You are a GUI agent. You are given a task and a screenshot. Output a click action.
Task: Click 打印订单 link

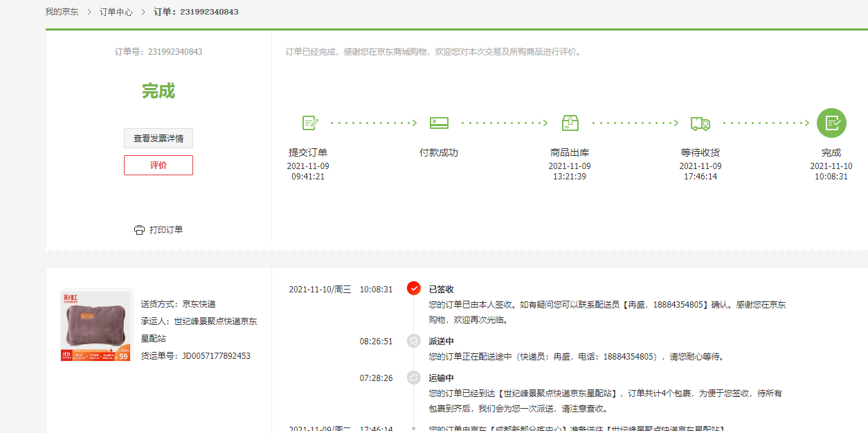(166, 230)
